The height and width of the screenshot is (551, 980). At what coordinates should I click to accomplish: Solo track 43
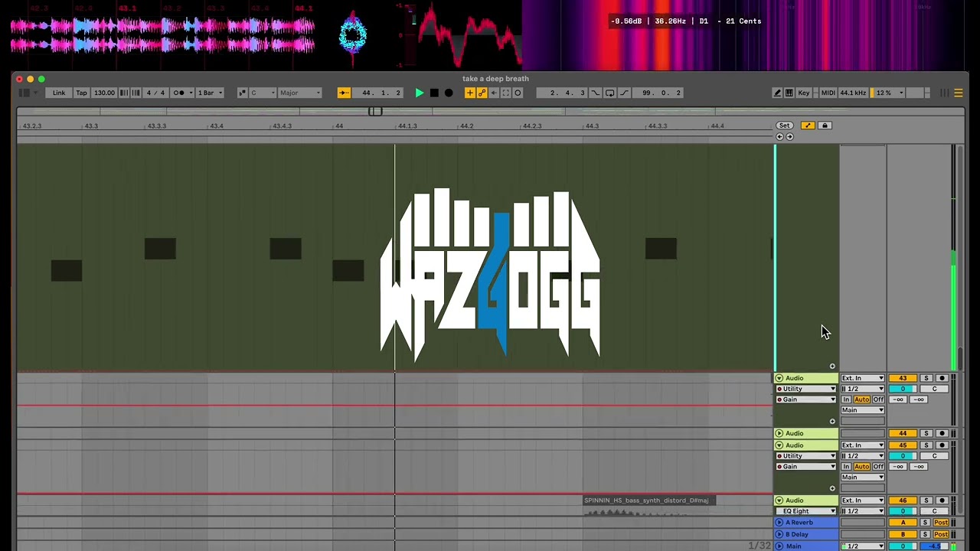(x=926, y=378)
